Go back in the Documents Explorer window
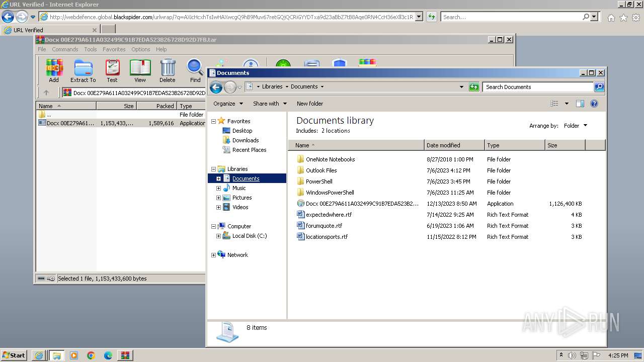644x362 pixels. coord(216,87)
